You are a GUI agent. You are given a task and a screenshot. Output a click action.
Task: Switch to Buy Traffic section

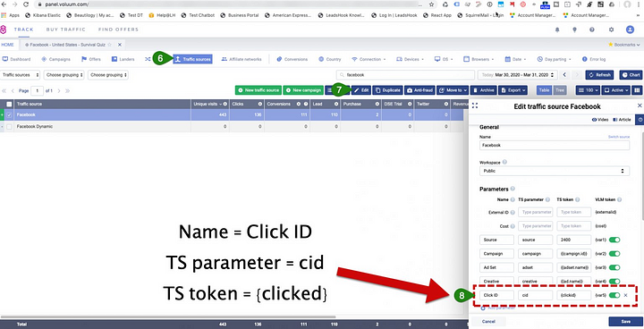click(65, 30)
